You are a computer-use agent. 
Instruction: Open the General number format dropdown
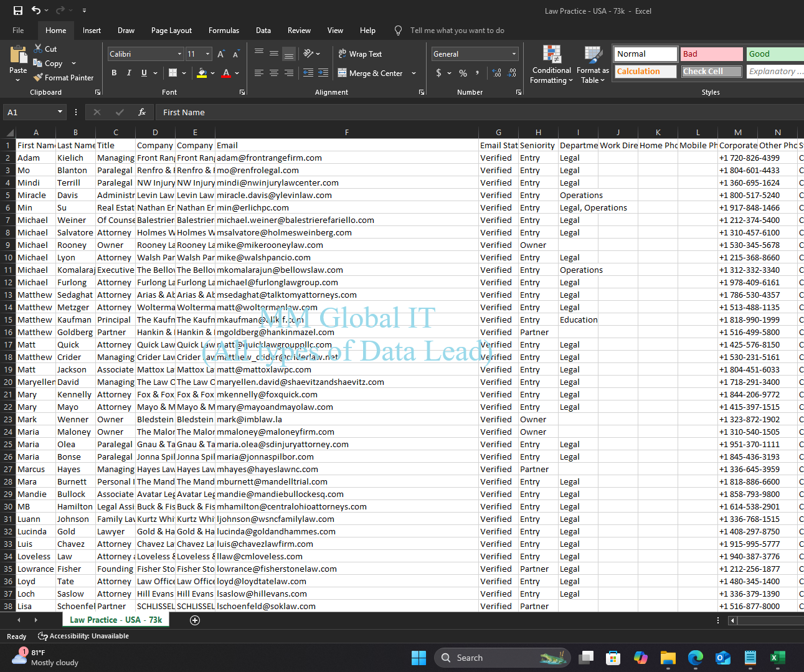pyautogui.click(x=514, y=54)
